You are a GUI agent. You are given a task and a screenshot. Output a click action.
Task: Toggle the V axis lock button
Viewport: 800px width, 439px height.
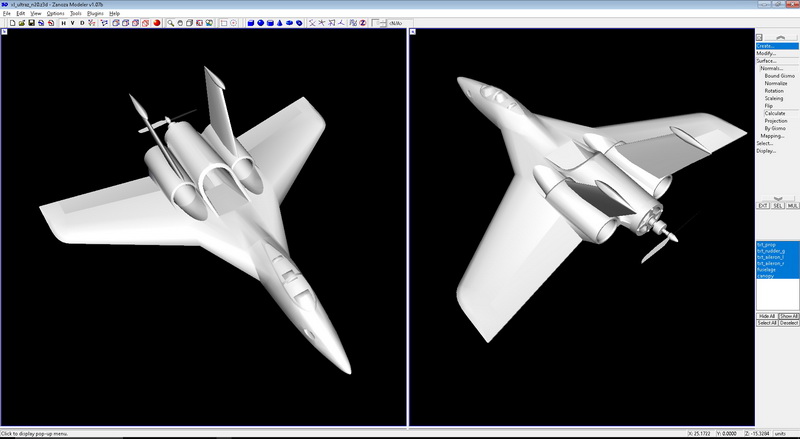(x=72, y=23)
